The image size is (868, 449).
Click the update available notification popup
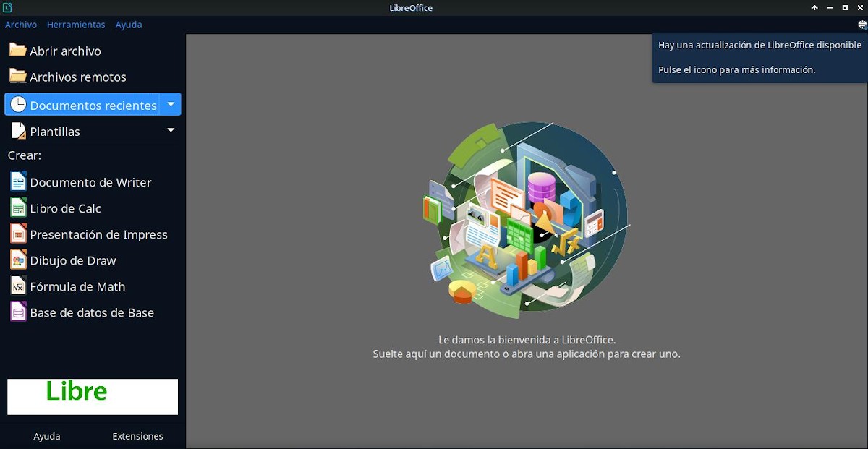pyautogui.click(x=759, y=58)
